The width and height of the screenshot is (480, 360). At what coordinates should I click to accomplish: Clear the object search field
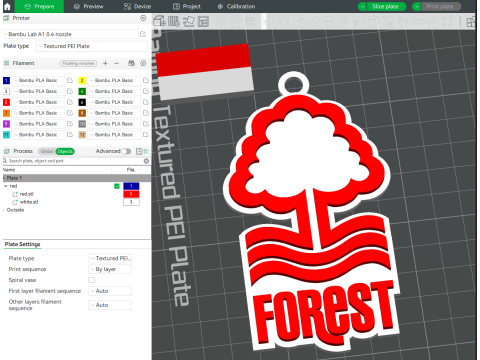146,161
